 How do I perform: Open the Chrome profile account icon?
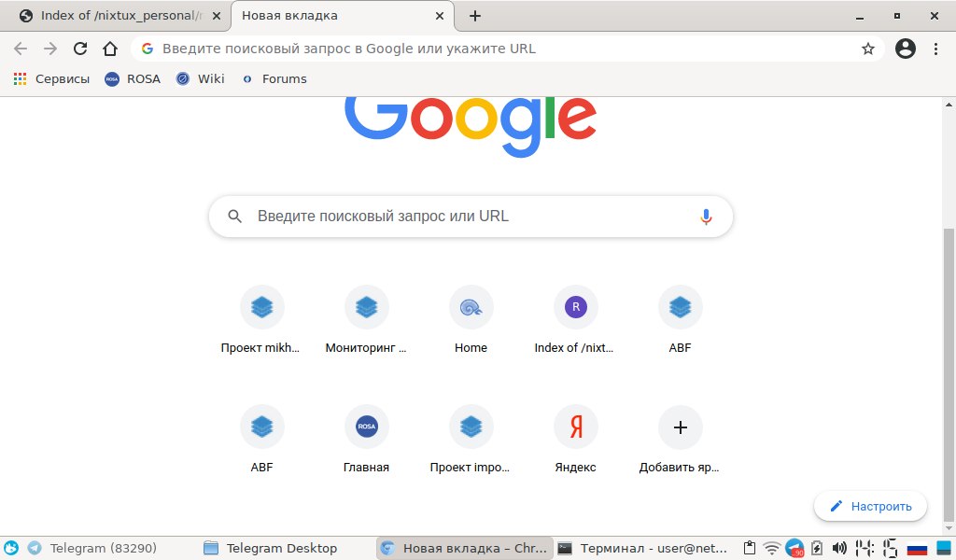(x=906, y=49)
